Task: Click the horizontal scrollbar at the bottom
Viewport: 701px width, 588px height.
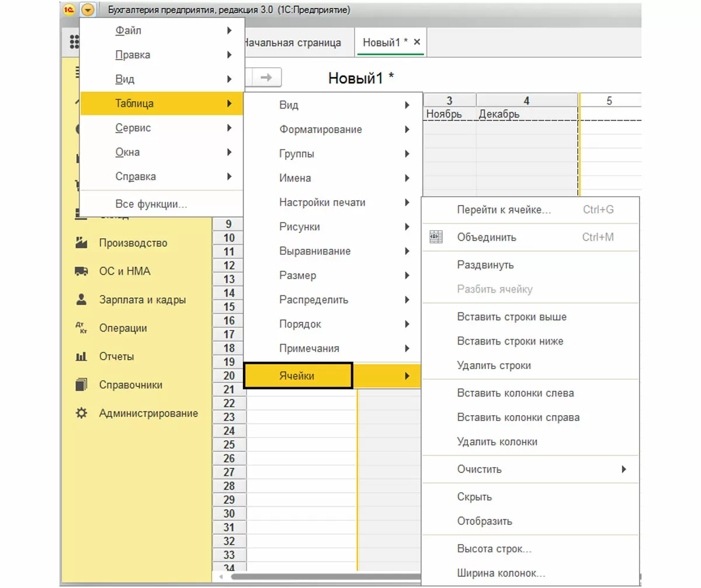Action: tap(327, 577)
